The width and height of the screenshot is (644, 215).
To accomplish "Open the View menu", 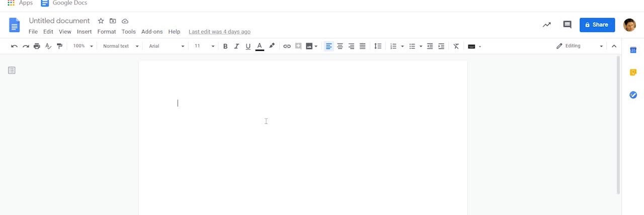I will (x=65, y=32).
